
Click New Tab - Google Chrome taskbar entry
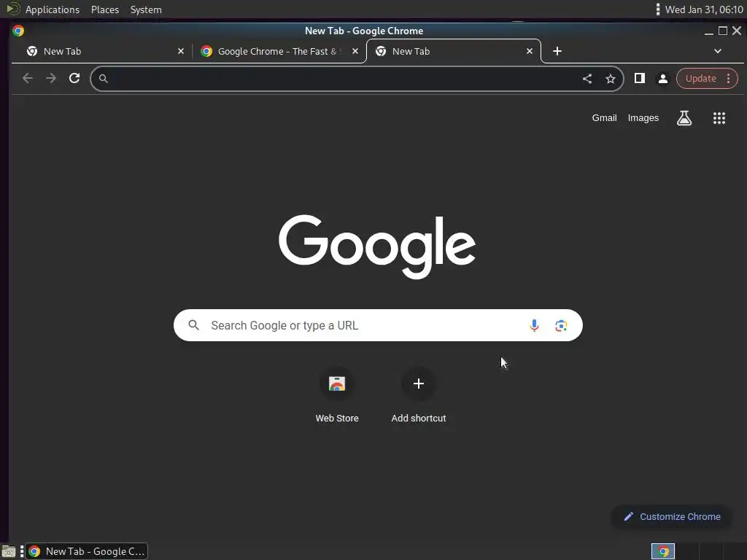87,551
